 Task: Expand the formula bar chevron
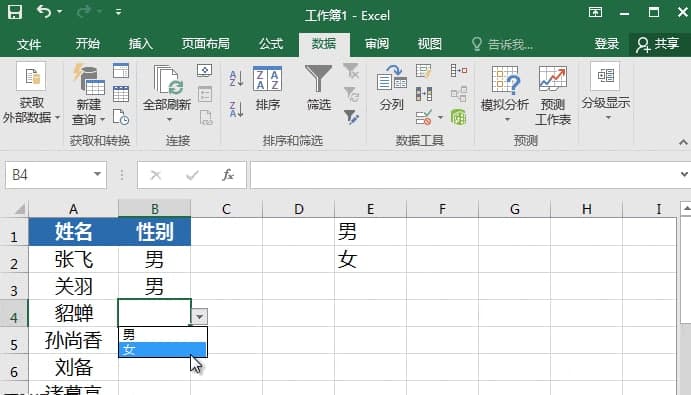(684, 175)
